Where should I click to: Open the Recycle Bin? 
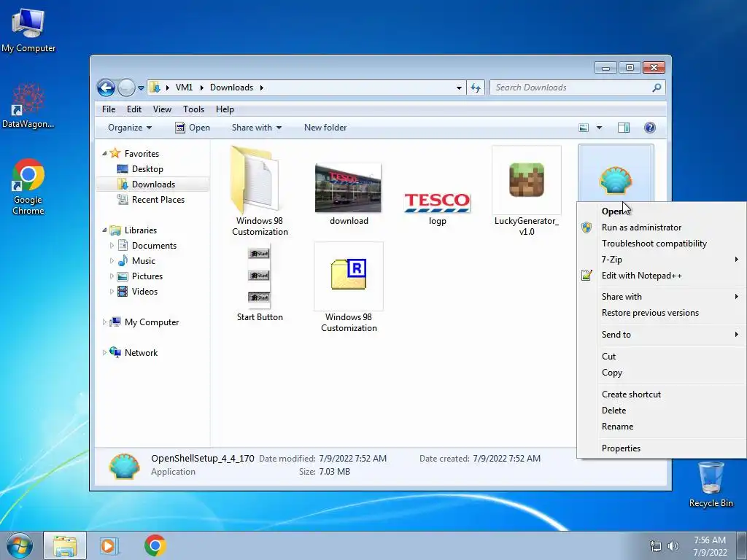tap(711, 484)
